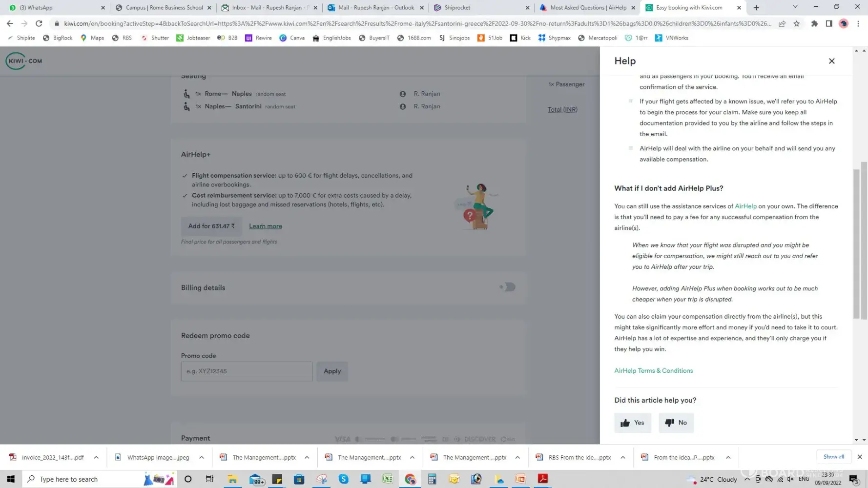Switch to the Inbox Mail tab
Screen dimensions: 868x488
(x=269, y=7)
